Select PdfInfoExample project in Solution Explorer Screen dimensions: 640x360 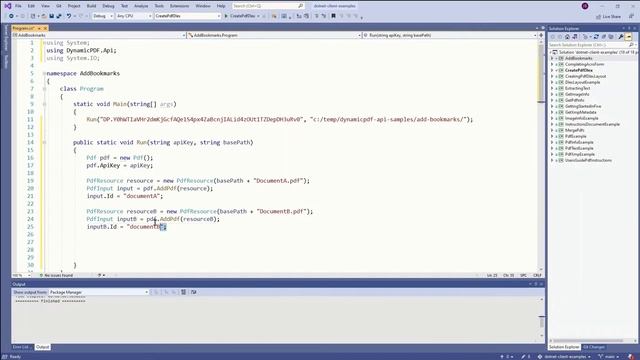pos(579,142)
